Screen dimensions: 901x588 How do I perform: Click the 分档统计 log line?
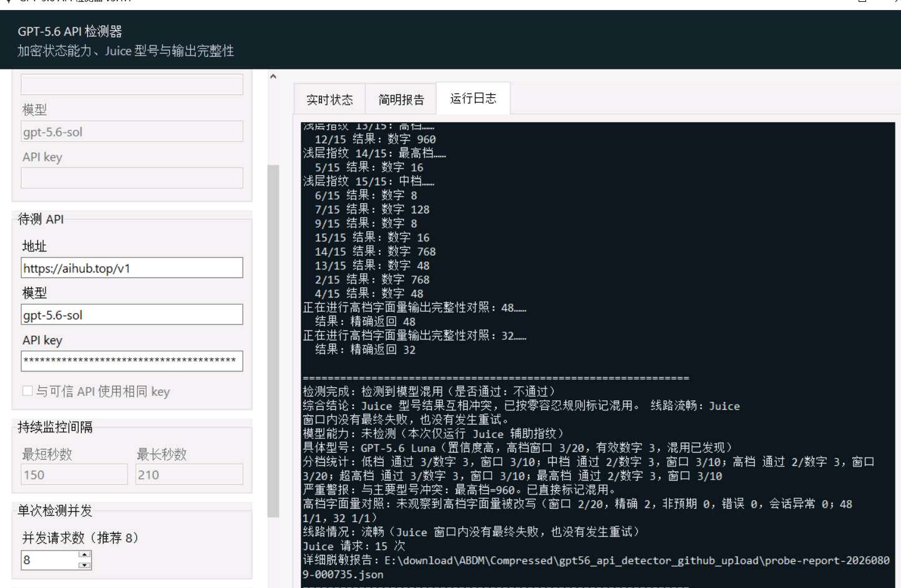pos(588,469)
